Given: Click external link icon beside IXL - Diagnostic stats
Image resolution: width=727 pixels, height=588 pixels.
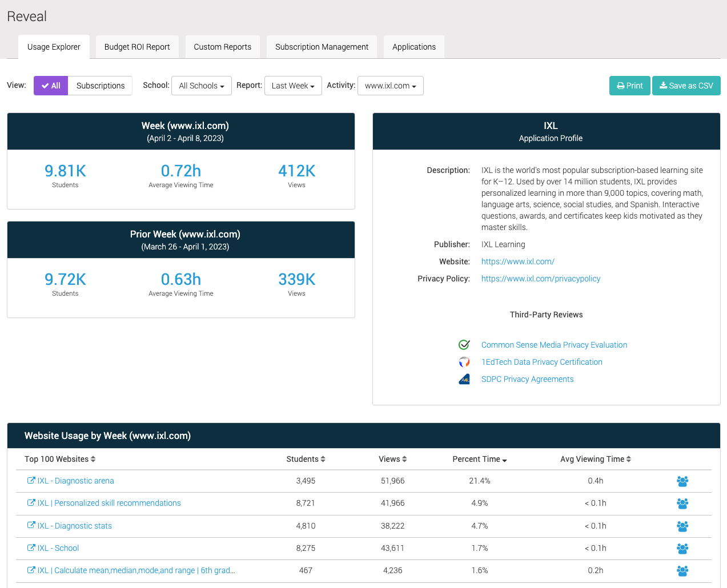Looking at the screenshot, I should coord(31,525).
